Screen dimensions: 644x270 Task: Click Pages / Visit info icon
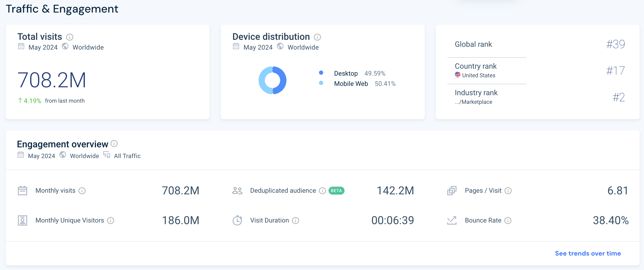pyautogui.click(x=508, y=191)
